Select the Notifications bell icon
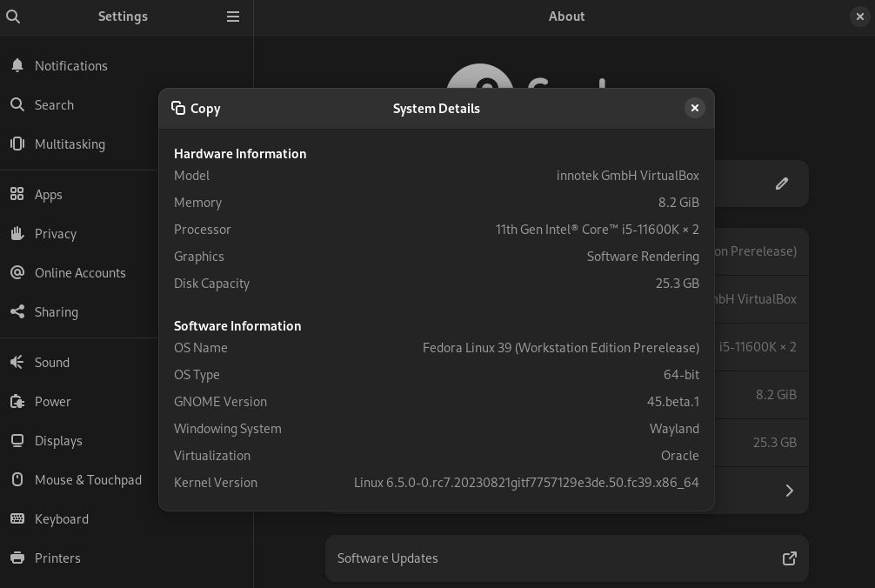The height and width of the screenshot is (588, 875). pos(17,65)
